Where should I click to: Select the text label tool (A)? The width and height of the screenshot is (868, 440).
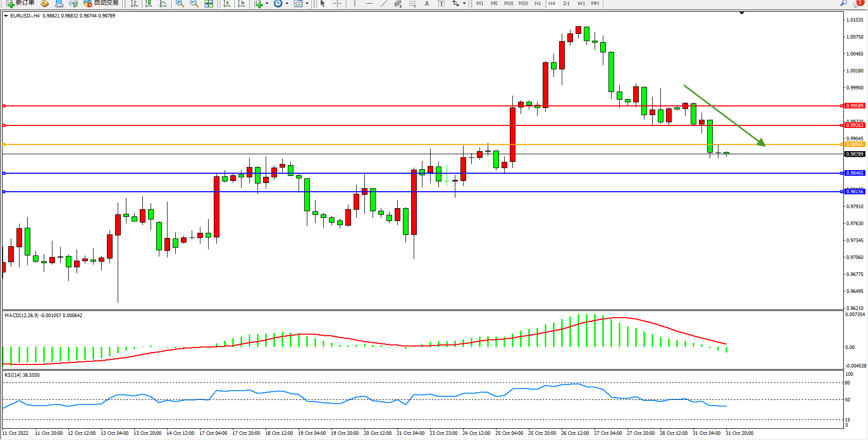point(427,4)
